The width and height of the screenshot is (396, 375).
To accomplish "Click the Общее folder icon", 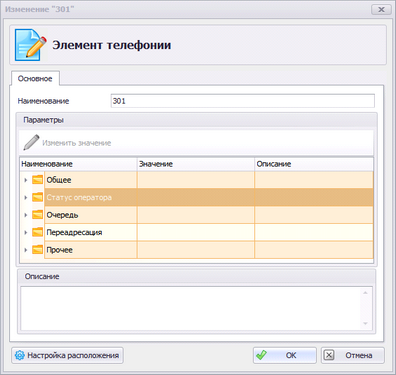I will point(38,180).
